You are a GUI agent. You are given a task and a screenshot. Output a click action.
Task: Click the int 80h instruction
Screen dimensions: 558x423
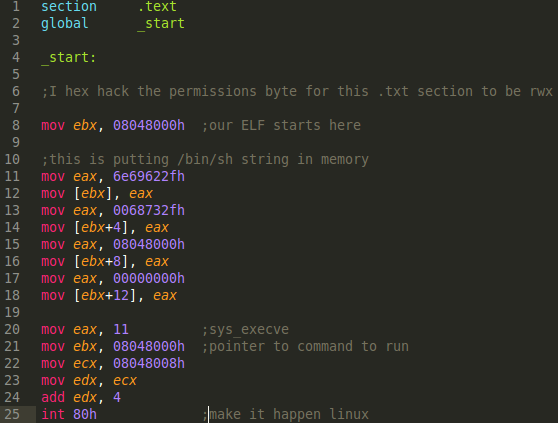69,414
